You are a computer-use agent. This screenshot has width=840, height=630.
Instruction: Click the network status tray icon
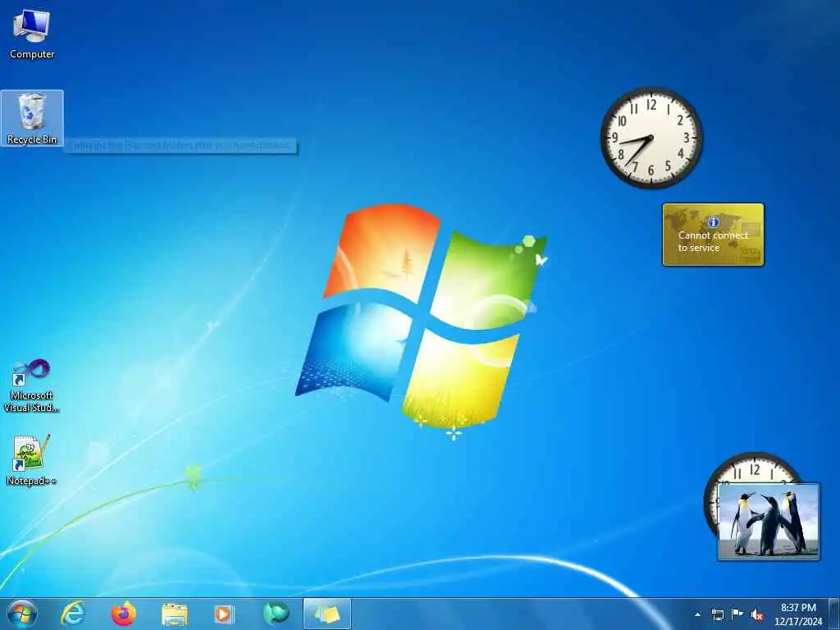point(717,615)
